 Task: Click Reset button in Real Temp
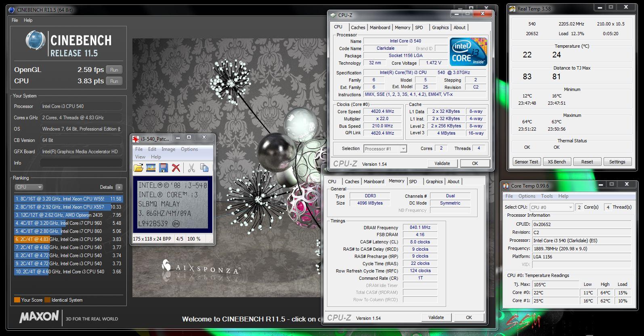(587, 162)
